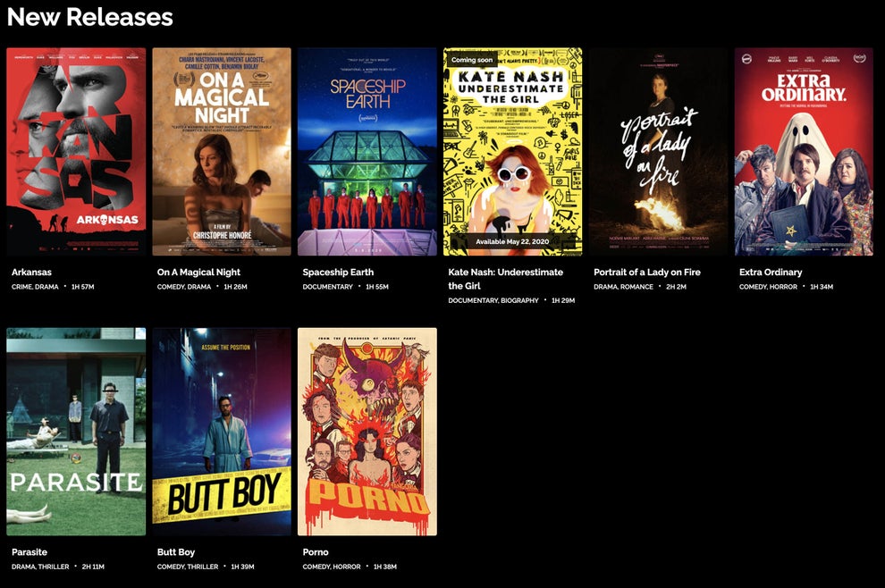Click the Extra Ordinary title text
Viewport: 885px width, 588px height.
click(x=771, y=272)
